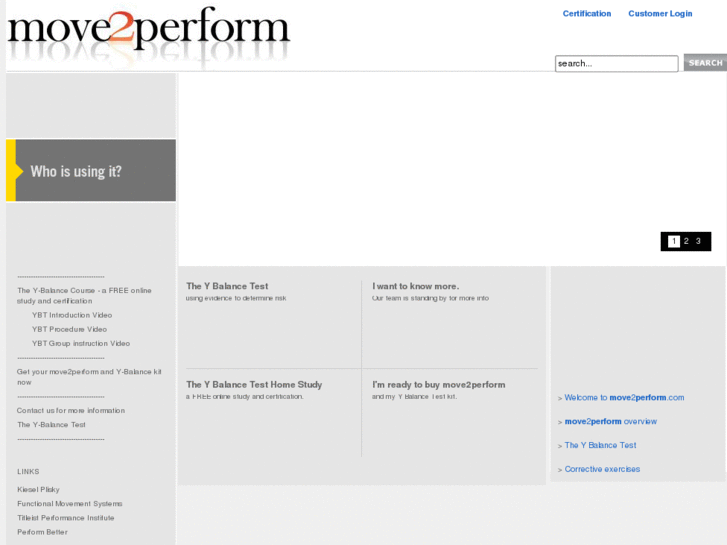The height and width of the screenshot is (545, 727).
Task: Open 'The Y-Balance Test' sidebar link
Action: click(x=51, y=424)
